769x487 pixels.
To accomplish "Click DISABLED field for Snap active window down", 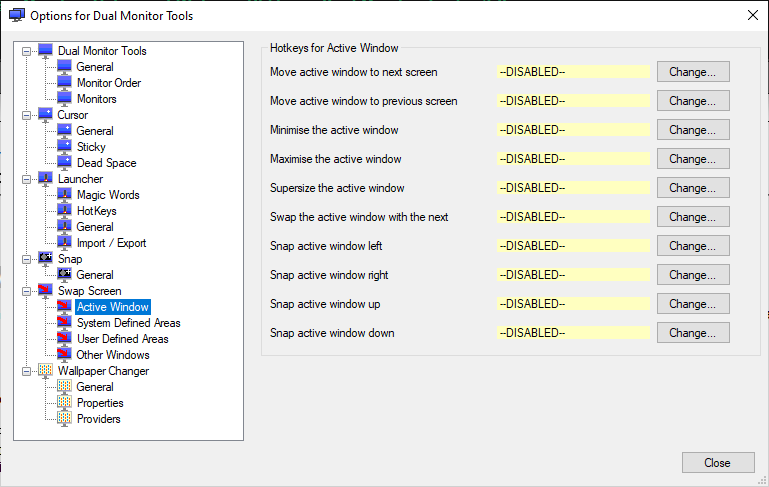I will (x=573, y=333).
